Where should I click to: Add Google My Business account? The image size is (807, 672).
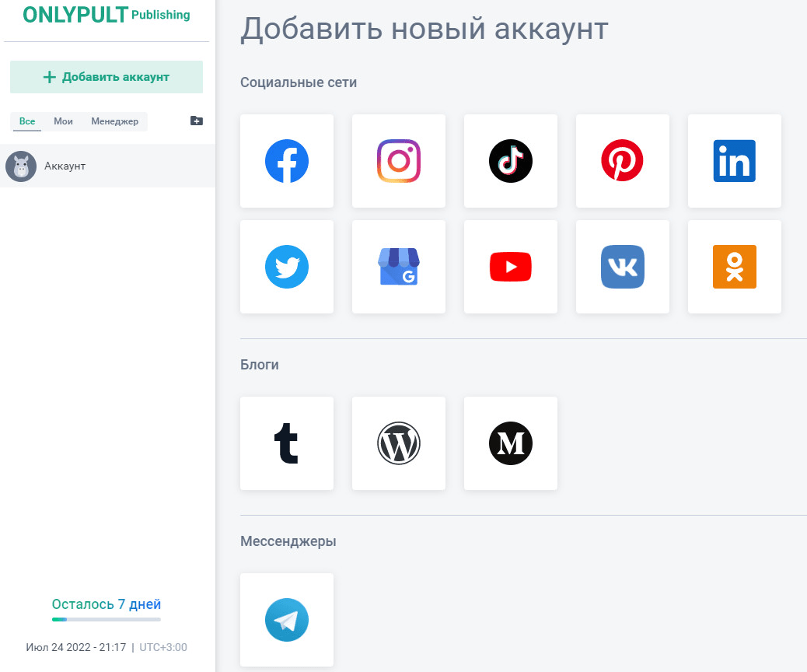tap(398, 267)
